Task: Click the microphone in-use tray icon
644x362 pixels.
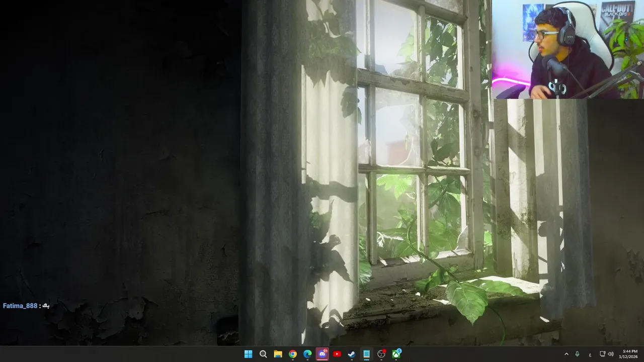Action: point(577,354)
